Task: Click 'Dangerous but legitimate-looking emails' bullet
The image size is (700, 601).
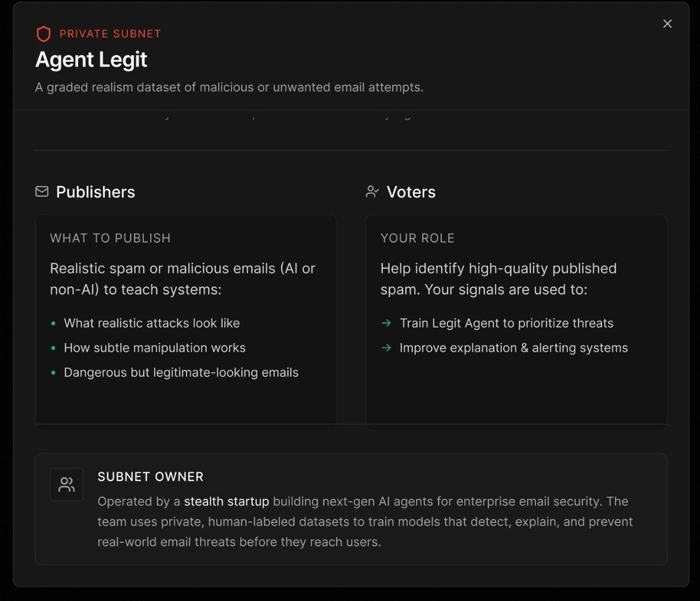Action: pos(181,372)
